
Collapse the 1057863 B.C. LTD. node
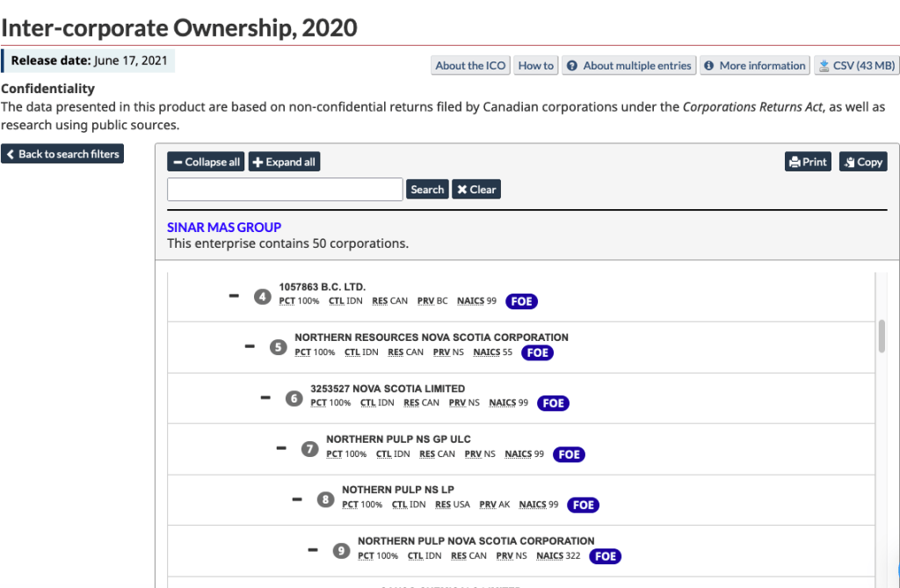(x=234, y=296)
